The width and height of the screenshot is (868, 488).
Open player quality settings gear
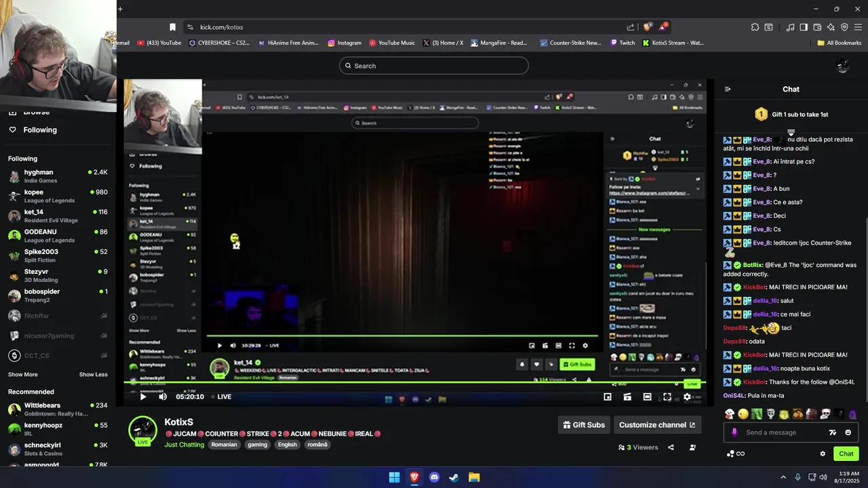(x=687, y=397)
